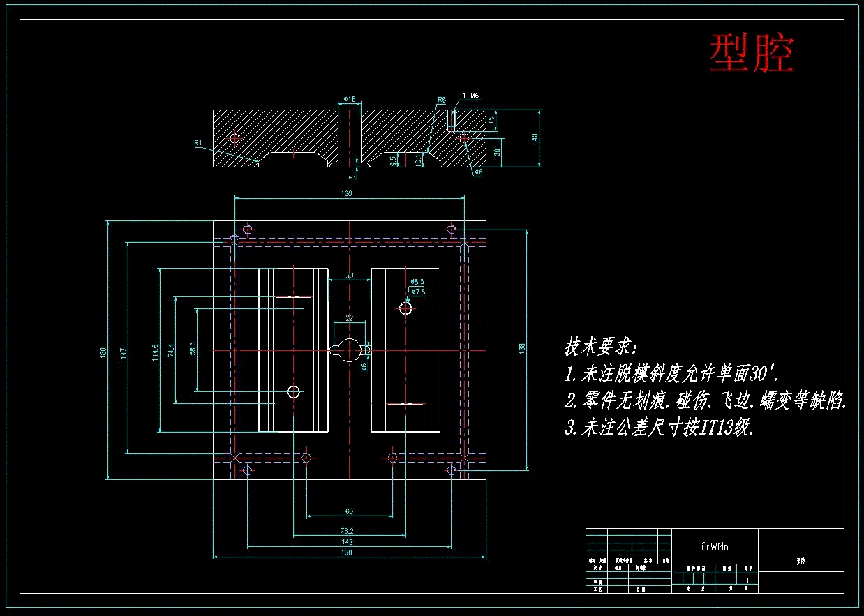864x616 pixels.
Task: Click the 58.3 vertical dimension
Action: coord(192,348)
